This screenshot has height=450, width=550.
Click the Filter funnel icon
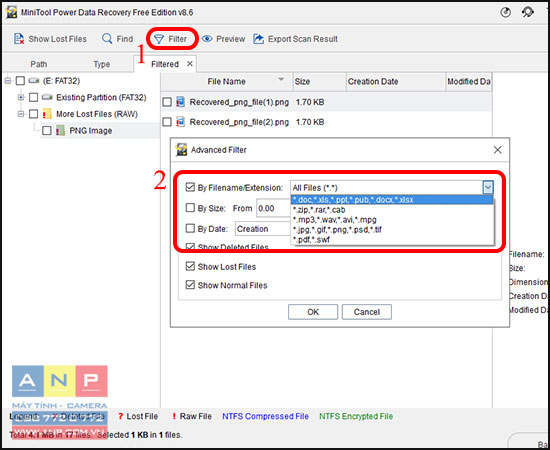point(159,39)
